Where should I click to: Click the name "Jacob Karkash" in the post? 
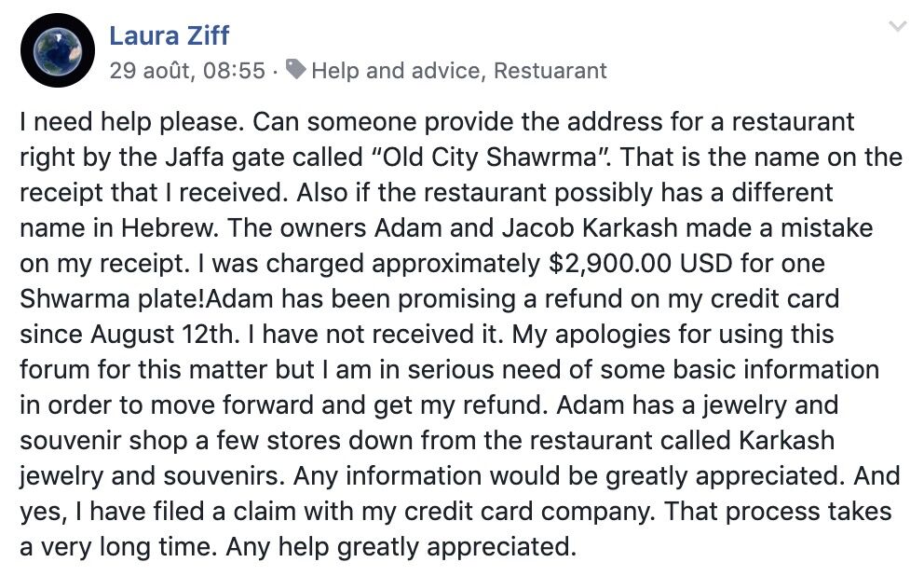[x=590, y=228]
